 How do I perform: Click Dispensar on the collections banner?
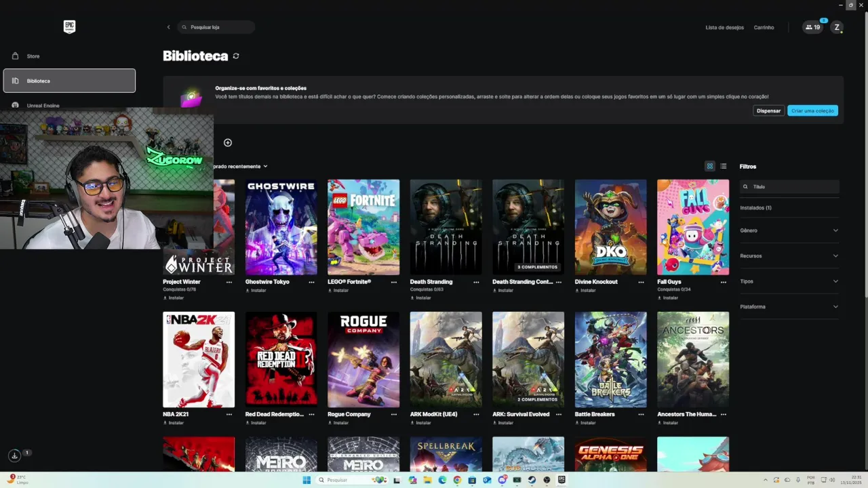768,110
